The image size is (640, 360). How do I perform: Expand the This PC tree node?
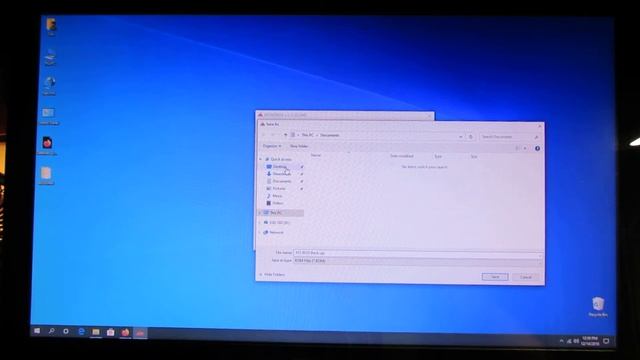(260, 213)
